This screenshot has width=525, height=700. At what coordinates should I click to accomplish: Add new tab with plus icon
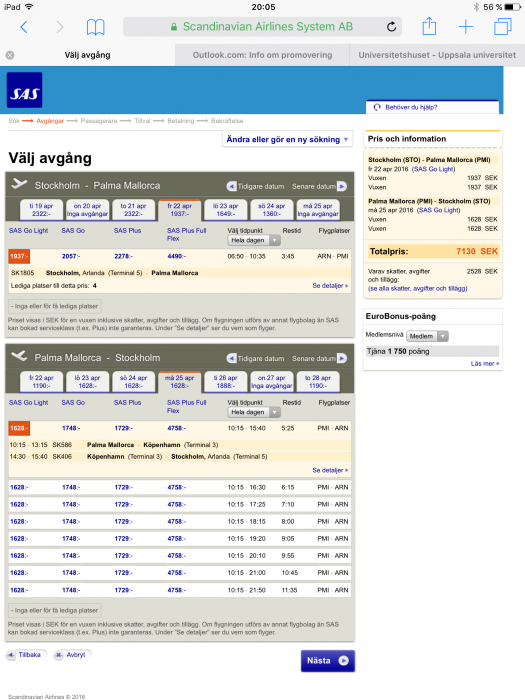(466, 27)
